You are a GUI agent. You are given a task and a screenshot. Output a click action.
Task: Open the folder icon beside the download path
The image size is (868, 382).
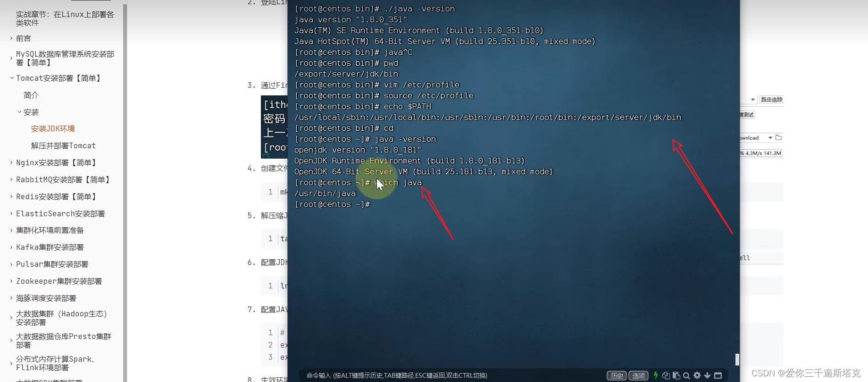pos(778,138)
